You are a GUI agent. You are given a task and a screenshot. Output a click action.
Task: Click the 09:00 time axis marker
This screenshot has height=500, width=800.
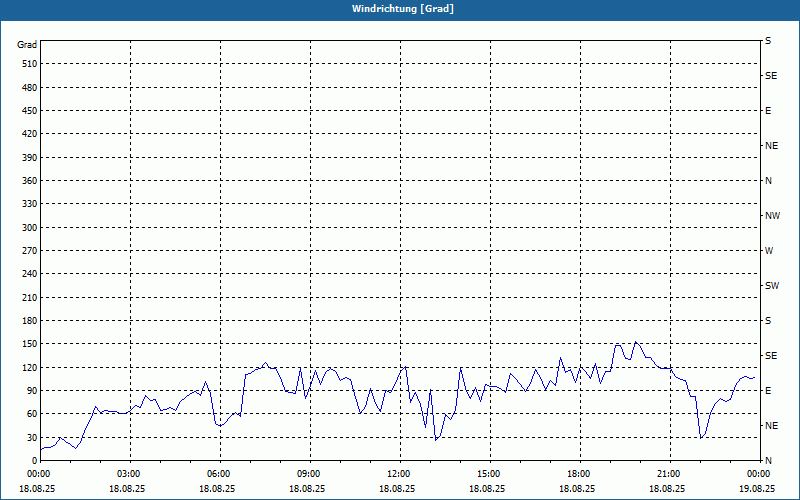click(x=309, y=473)
